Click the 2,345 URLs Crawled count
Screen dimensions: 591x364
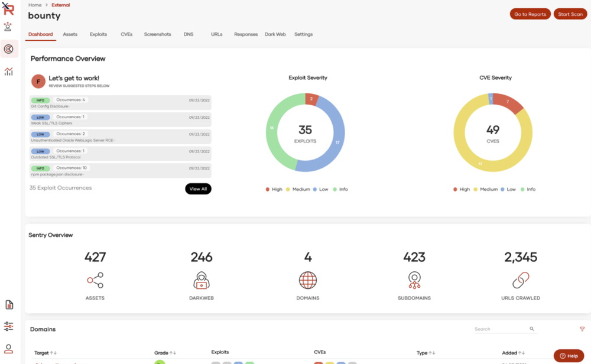pyautogui.click(x=521, y=258)
